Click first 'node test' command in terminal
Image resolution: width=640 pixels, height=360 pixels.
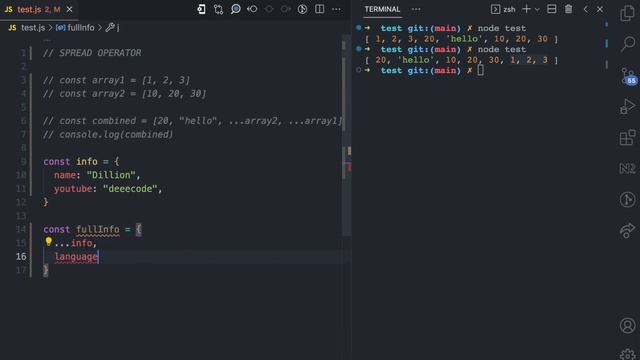pos(502,28)
